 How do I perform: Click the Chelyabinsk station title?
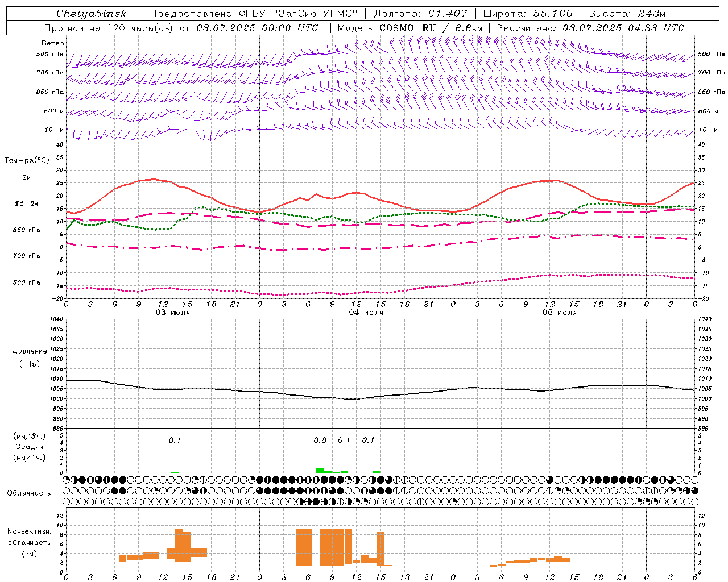tap(91, 14)
